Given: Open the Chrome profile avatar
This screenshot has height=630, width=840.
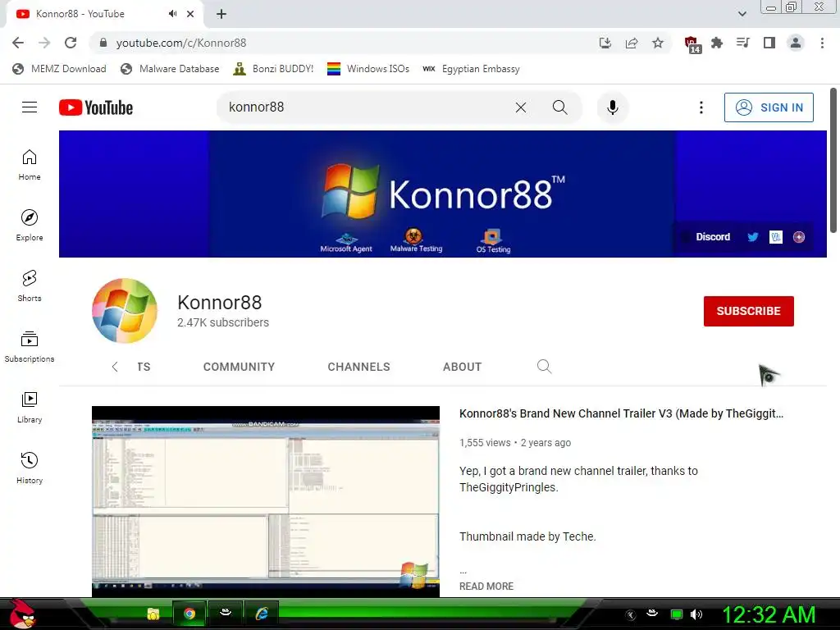Looking at the screenshot, I should (796, 43).
